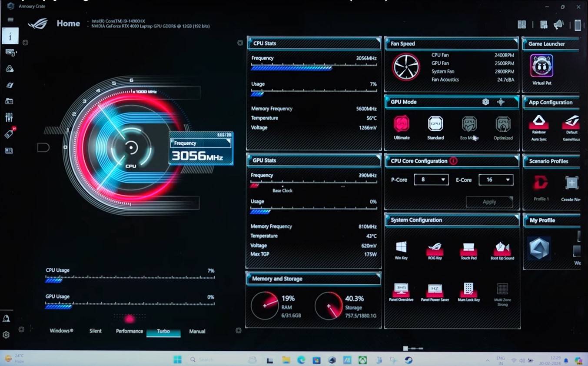Switch to Silent operating mode
This screenshot has width=588, height=366.
[95, 331]
